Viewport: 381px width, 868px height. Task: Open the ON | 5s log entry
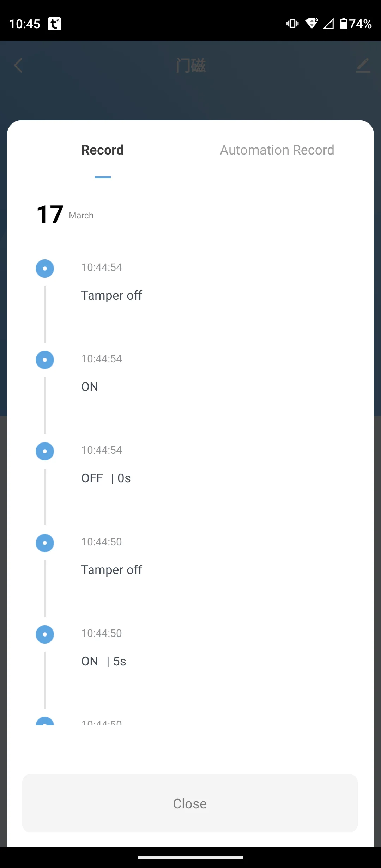click(104, 661)
